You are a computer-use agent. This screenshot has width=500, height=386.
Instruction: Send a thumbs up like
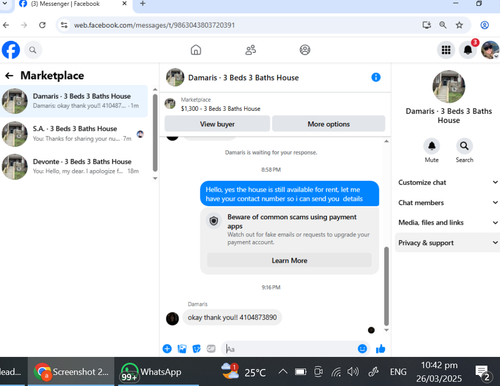pyautogui.click(x=380, y=349)
